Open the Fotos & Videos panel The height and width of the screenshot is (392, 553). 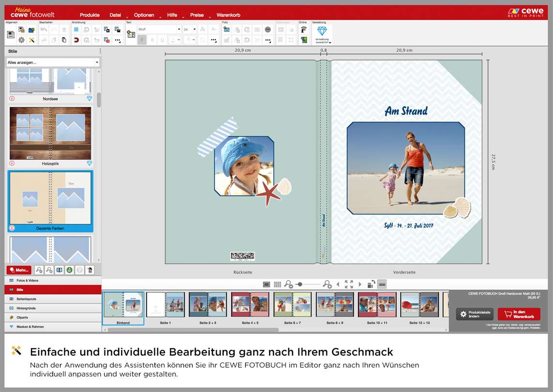(53, 281)
